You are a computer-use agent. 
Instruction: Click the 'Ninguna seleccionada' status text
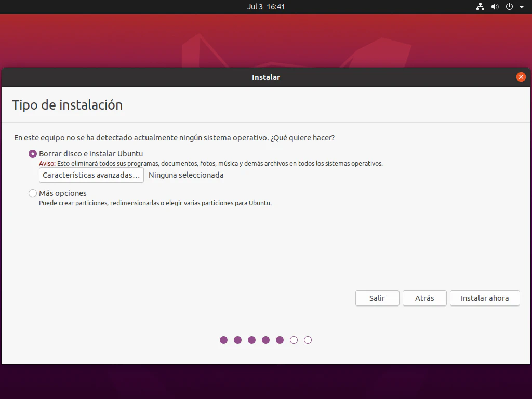186,175
